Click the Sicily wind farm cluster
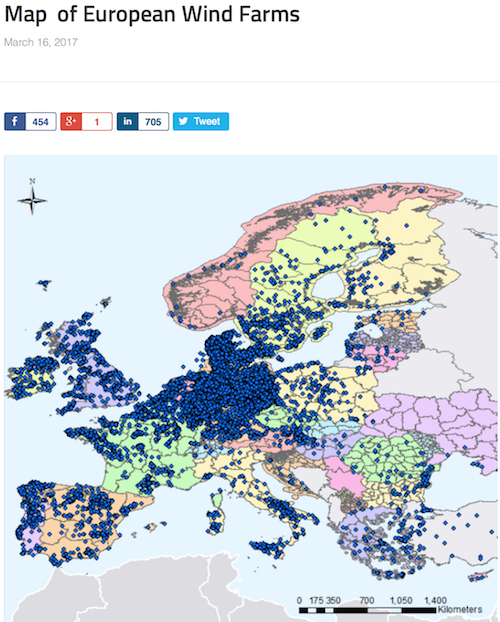Image resolution: width=500 pixels, height=622 pixels. click(x=268, y=548)
